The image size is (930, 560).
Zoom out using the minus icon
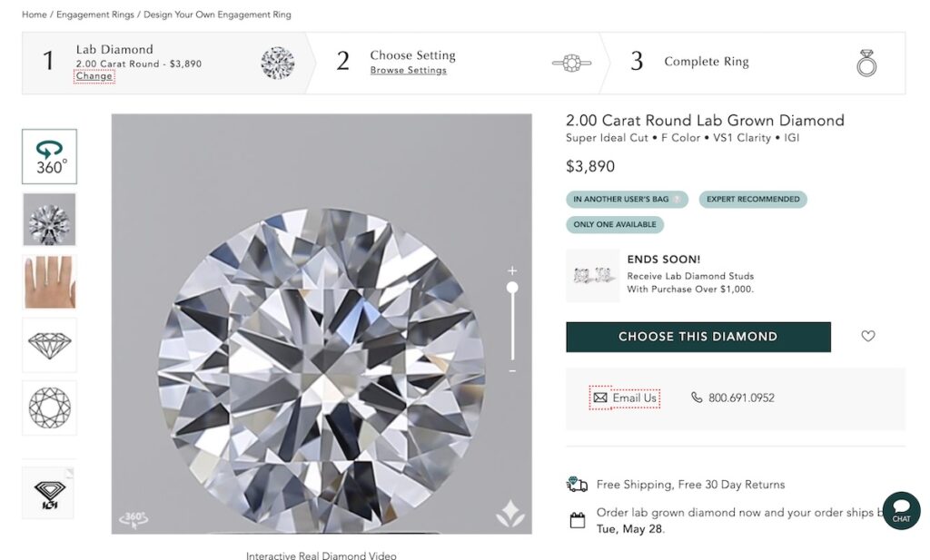pyautogui.click(x=512, y=370)
